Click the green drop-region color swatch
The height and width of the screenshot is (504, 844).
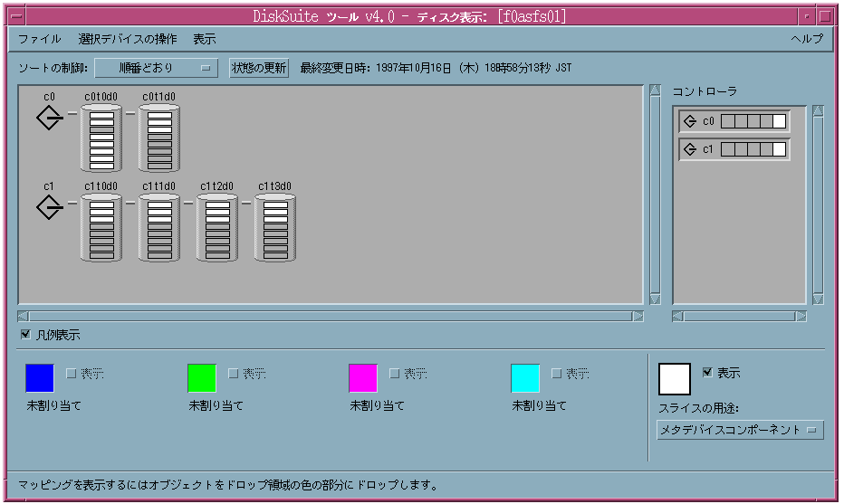click(x=202, y=378)
